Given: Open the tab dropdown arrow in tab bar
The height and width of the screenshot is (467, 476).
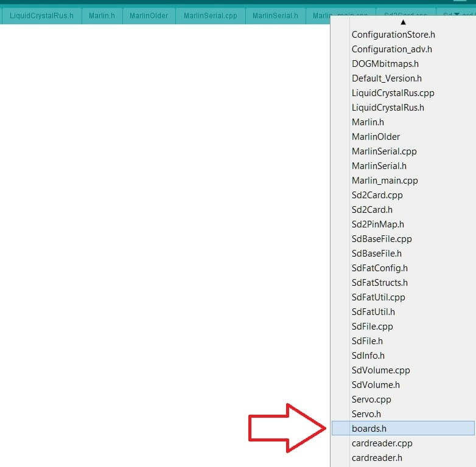Looking at the screenshot, I should click(457, 14).
